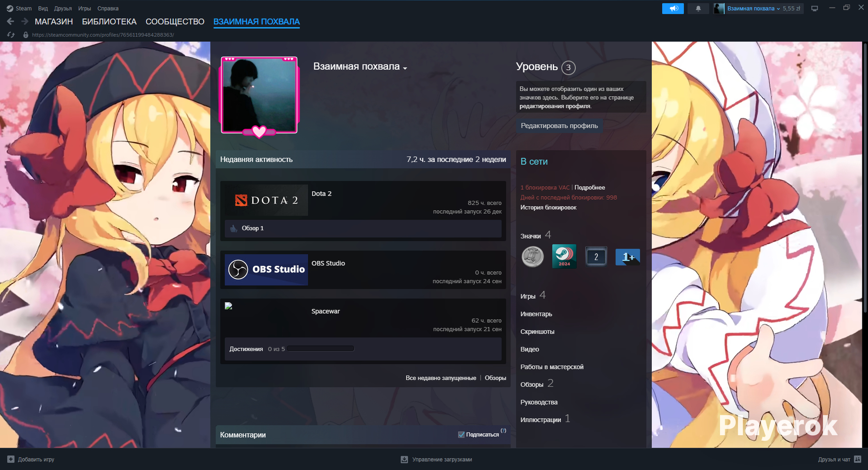Viewport: 868px width, 470px height.
Task: View Все недавно запущенные games
Action: click(441, 378)
